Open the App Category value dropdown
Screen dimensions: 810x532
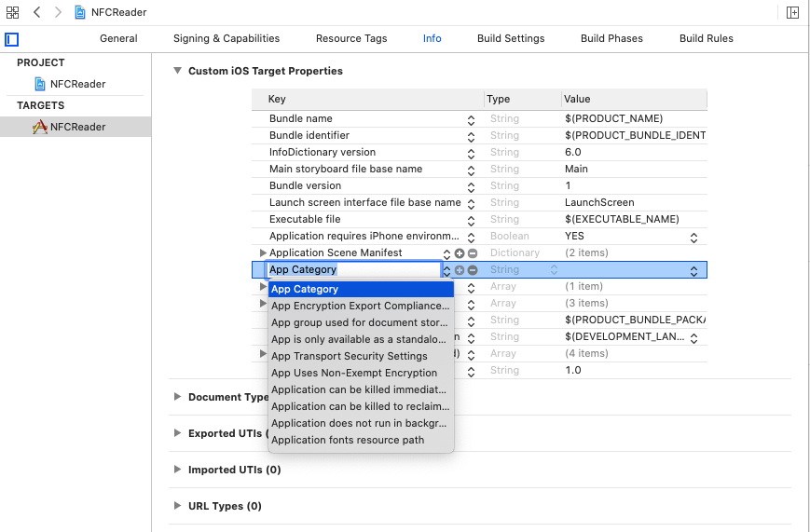coord(693,270)
